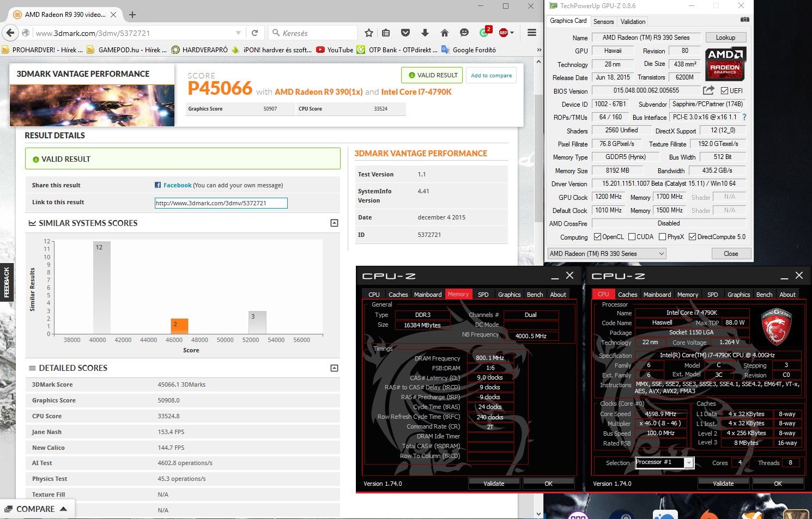Open the bookmarks list icon
Screen dimensions: 812x519
[386, 33]
